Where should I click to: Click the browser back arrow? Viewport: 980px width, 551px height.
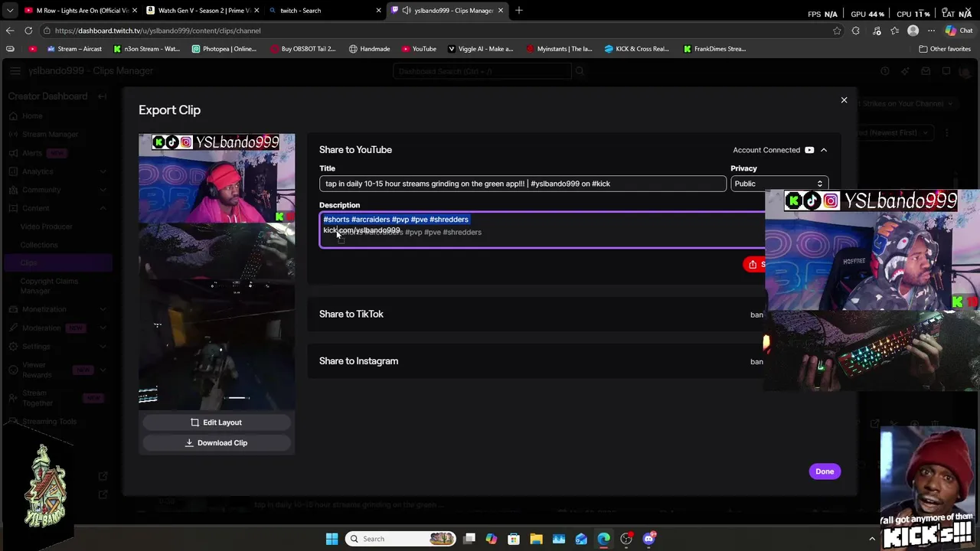10,31
